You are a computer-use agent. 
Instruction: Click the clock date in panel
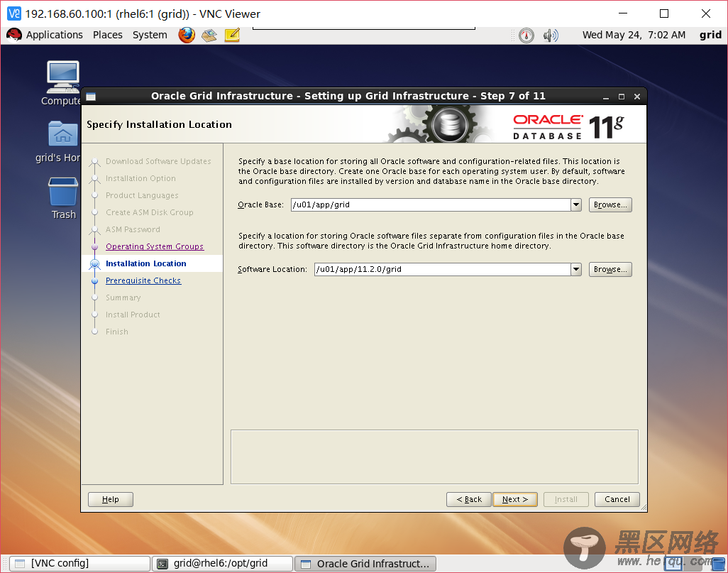pyautogui.click(x=634, y=35)
